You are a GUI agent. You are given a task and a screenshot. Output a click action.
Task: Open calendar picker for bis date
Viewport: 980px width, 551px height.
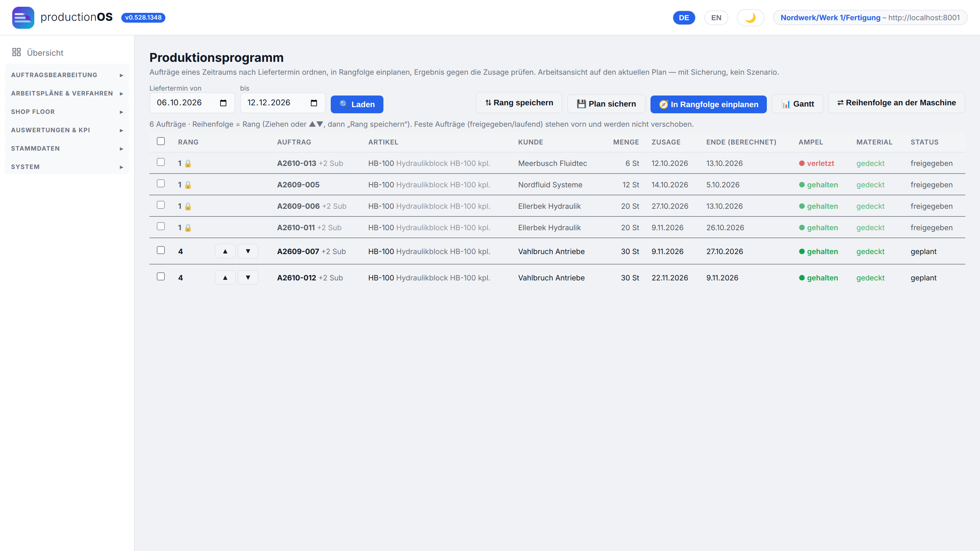[x=314, y=103]
